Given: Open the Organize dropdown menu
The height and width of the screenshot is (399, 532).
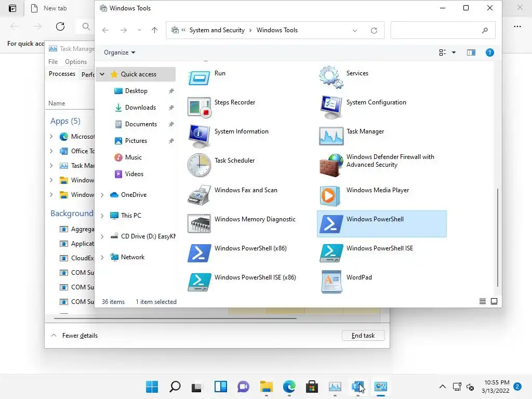Looking at the screenshot, I should [119, 52].
